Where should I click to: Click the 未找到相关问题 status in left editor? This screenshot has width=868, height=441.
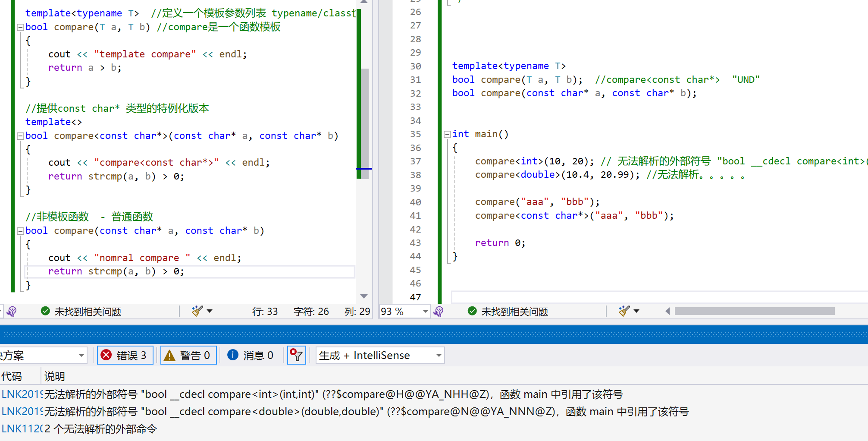88,312
